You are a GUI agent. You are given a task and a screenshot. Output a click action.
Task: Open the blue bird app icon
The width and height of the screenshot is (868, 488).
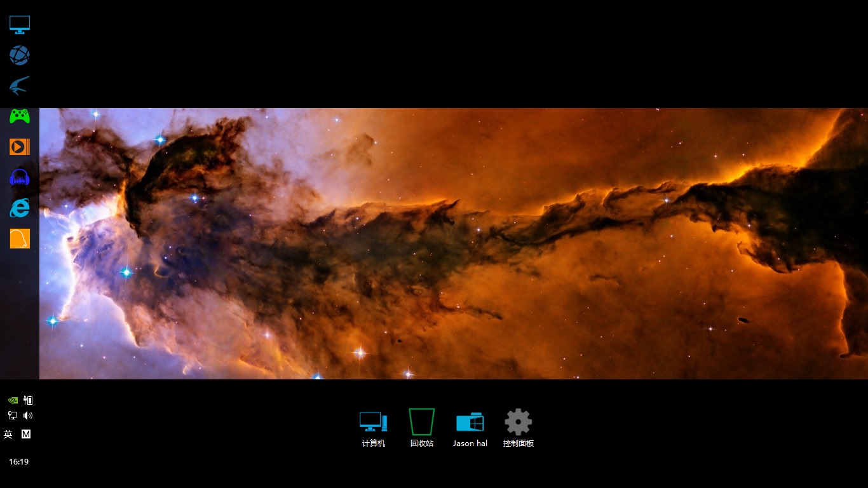point(20,86)
